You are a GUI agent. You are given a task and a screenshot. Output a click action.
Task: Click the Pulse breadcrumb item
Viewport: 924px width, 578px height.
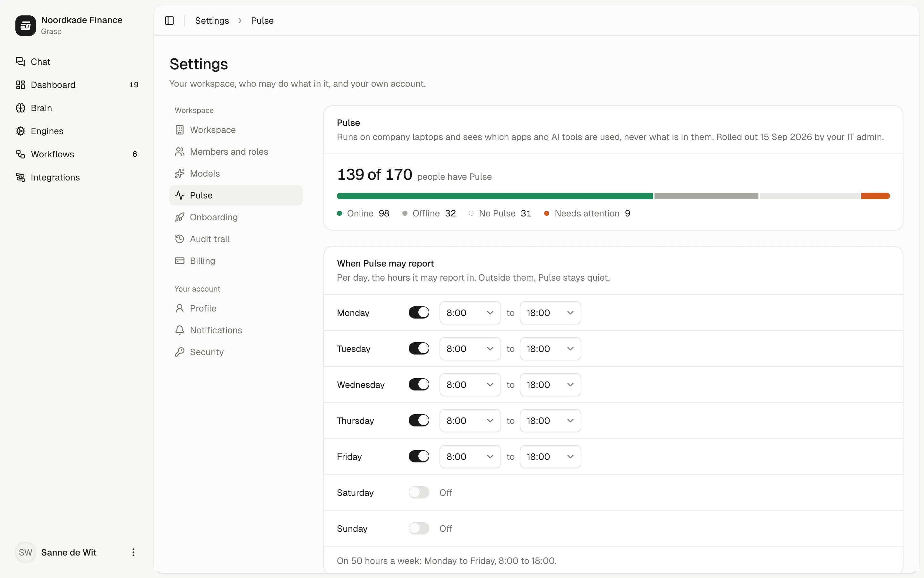[262, 21]
